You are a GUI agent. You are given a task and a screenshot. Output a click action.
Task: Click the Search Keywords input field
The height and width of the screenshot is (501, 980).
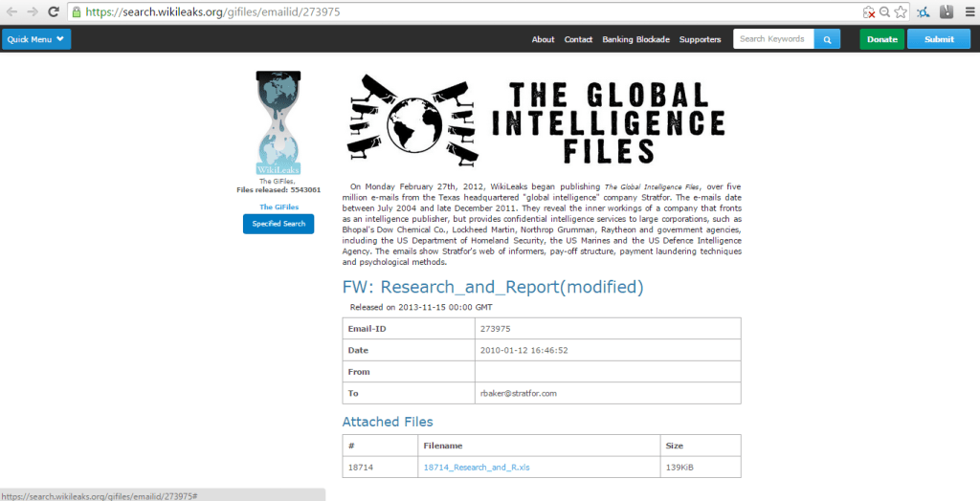773,39
